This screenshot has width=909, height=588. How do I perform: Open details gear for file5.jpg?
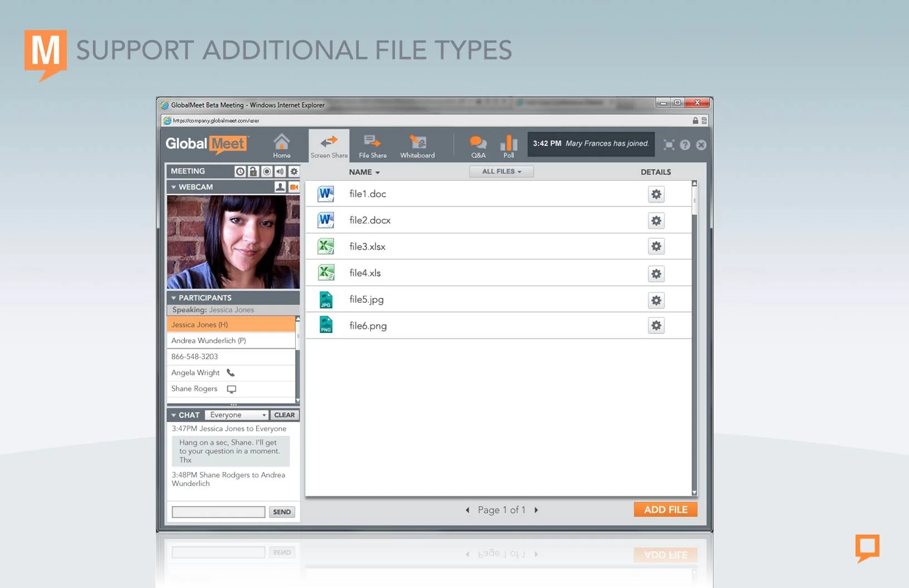(x=656, y=300)
